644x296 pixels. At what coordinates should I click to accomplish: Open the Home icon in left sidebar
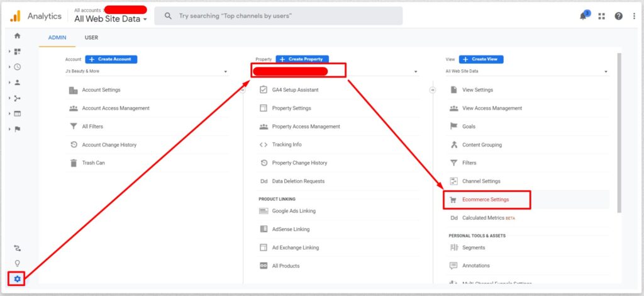(17, 36)
